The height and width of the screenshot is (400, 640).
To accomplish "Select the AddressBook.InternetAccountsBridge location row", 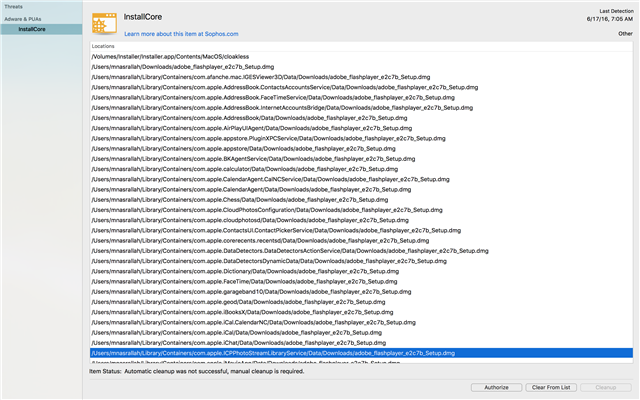I will [x=361, y=108].
